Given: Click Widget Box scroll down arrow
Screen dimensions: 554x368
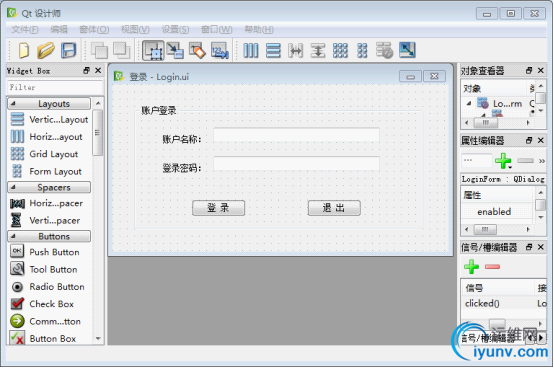Looking at the screenshot, I should pyautogui.click(x=98, y=338).
